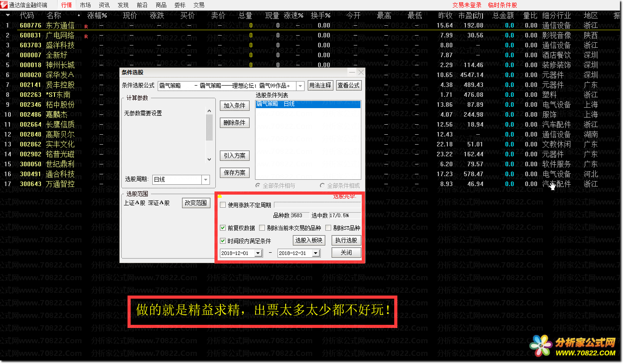Click the R marker on 东方通信 row

tap(86, 26)
